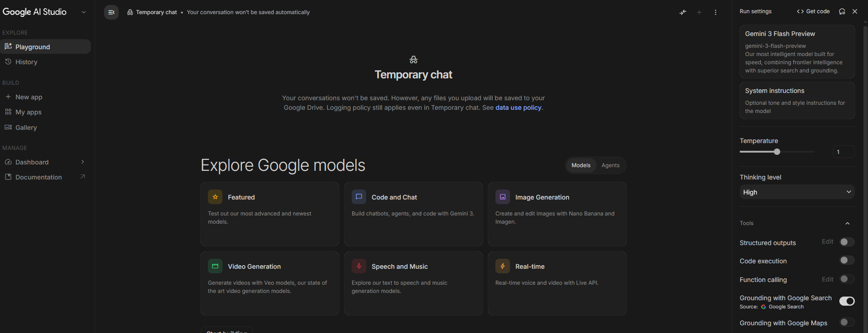Click the plus new chat icon in header
Screen dimensions: 868x333
(699, 12)
